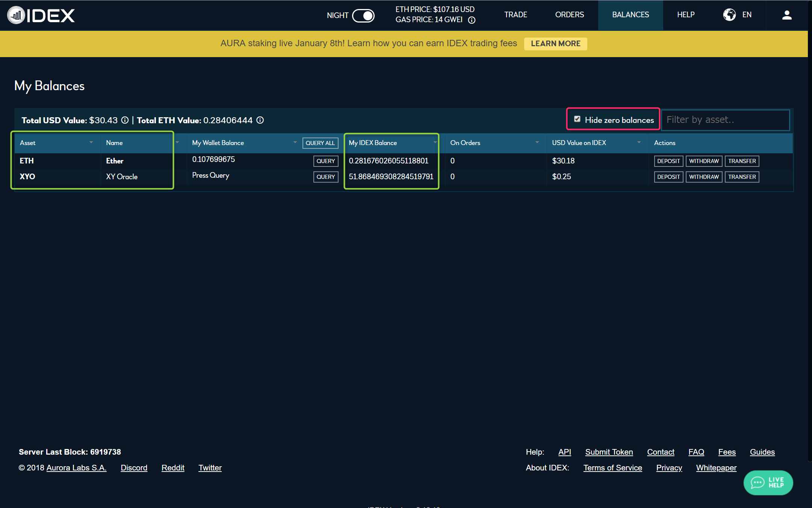Go to the Trade tab
This screenshot has height=508, width=812.
[x=516, y=15]
